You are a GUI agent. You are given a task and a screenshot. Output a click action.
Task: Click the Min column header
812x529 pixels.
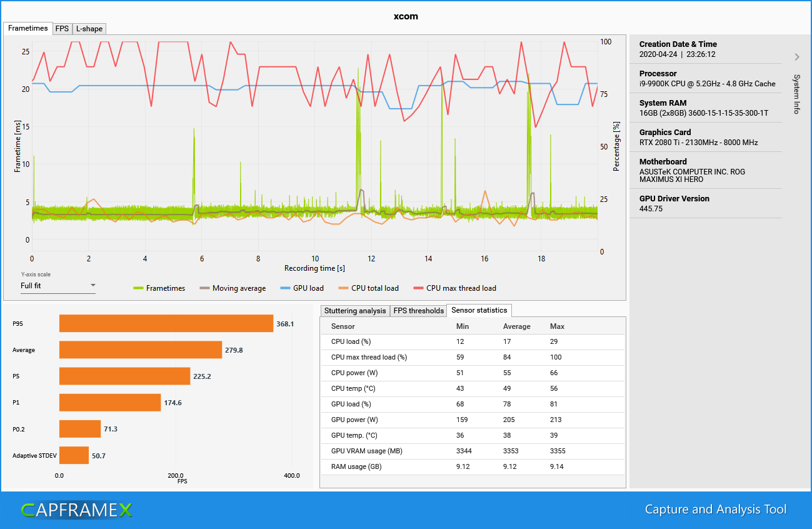pyautogui.click(x=463, y=326)
